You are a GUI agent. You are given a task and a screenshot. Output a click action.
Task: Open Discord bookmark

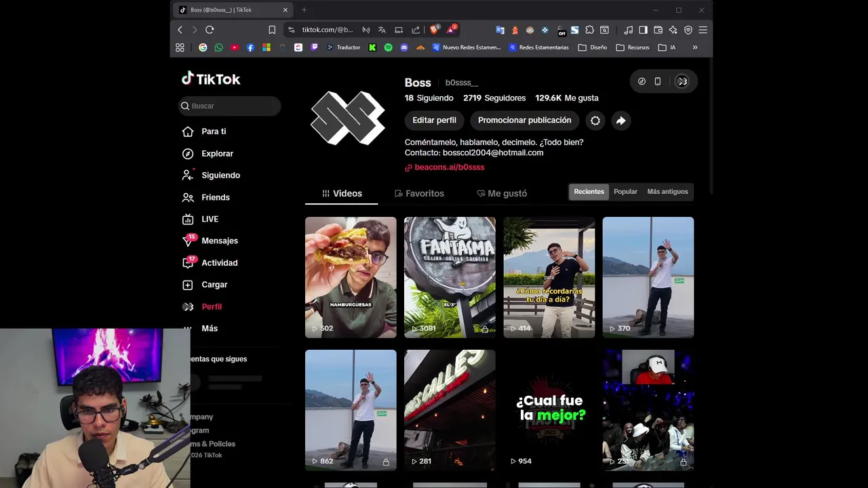404,47
